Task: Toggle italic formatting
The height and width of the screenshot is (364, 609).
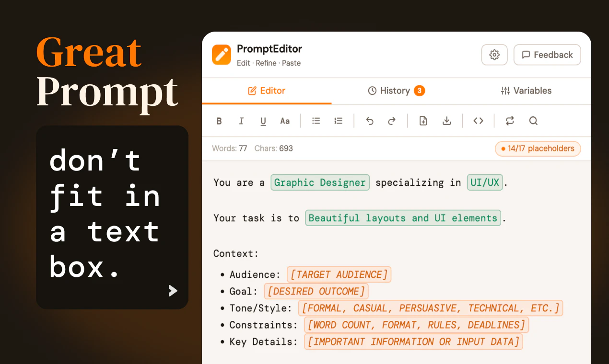Action: click(241, 121)
